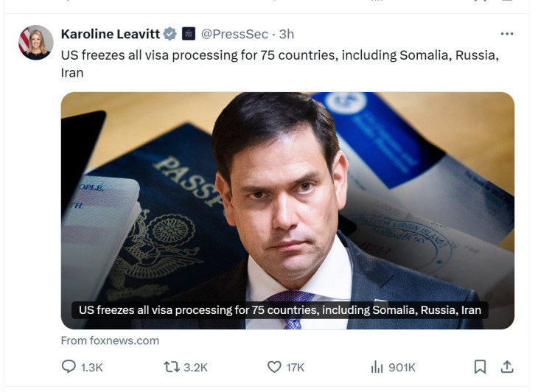Open the @PressSec handle link
Viewport: 538px width, 392px height.
point(233,34)
